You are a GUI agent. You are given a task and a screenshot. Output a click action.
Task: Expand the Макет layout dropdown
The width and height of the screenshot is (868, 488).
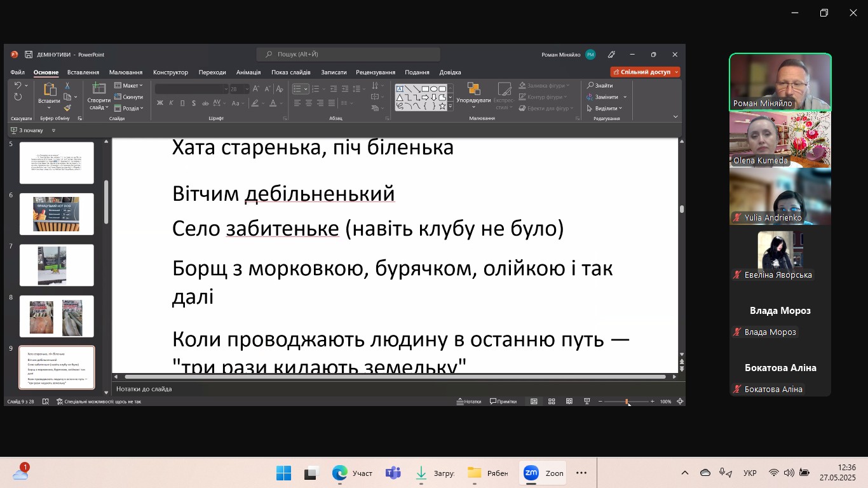point(129,86)
